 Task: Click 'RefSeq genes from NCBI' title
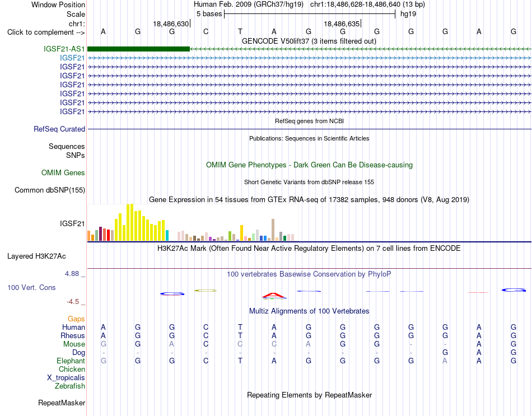310,121
